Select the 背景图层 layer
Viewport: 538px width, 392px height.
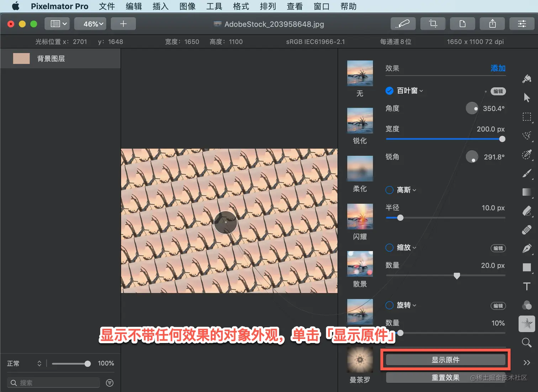[x=60, y=59]
